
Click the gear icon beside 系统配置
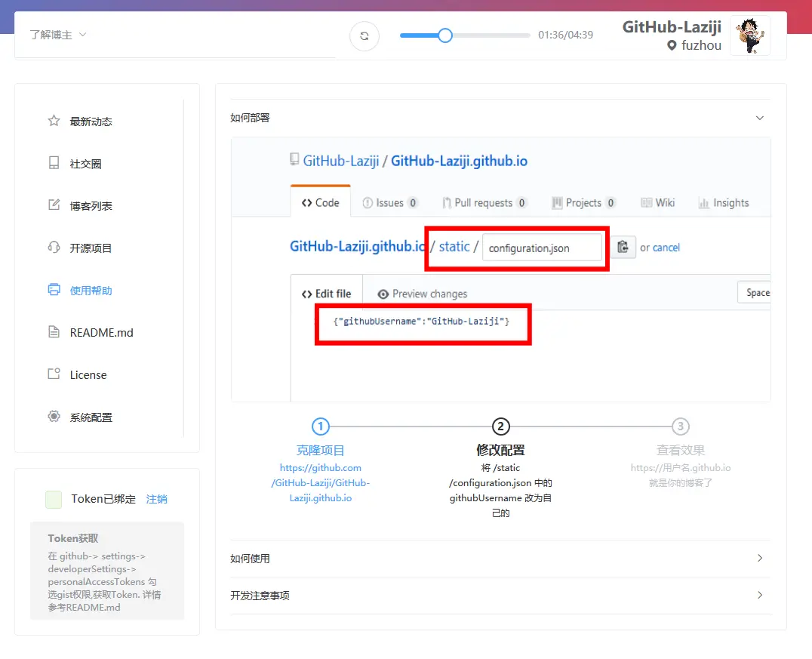(x=54, y=417)
